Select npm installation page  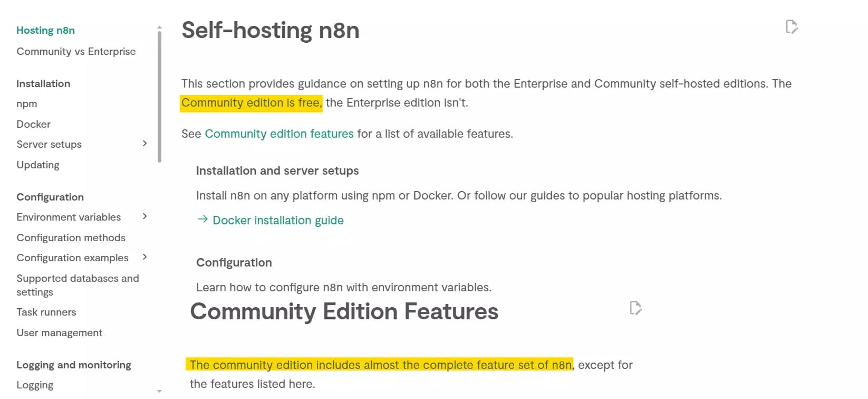pos(27,104)
